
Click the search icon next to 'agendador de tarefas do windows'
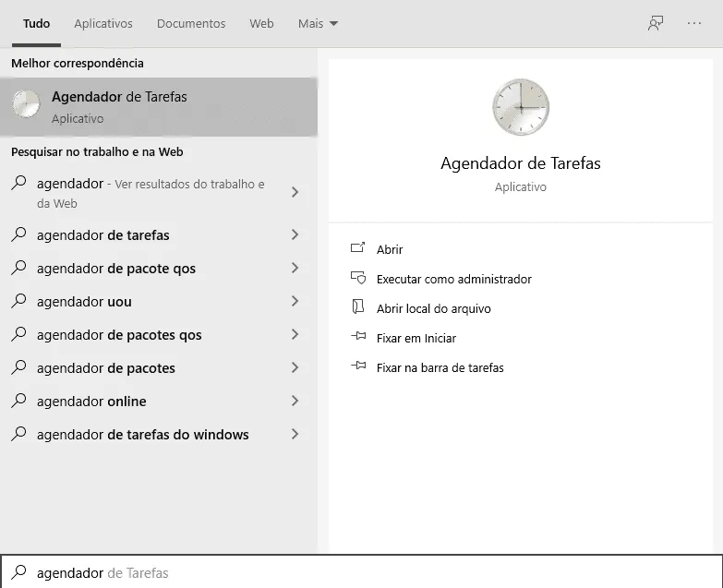pos(18,433)
